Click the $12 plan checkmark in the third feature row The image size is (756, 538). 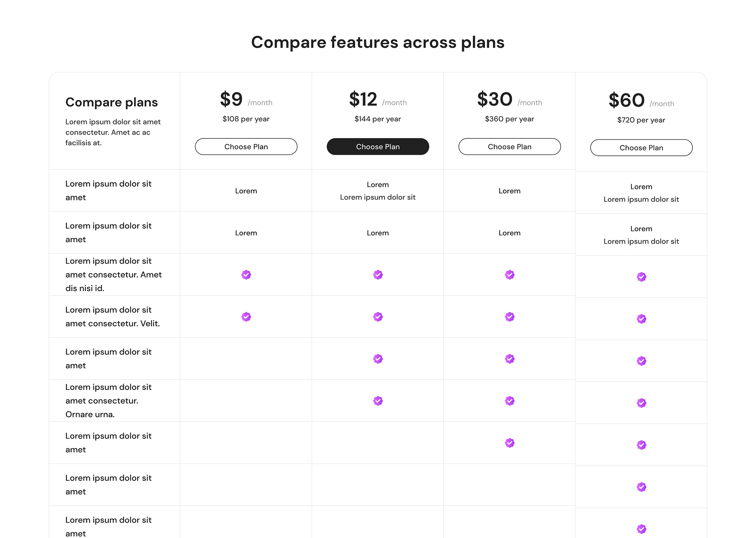[378, 358]
